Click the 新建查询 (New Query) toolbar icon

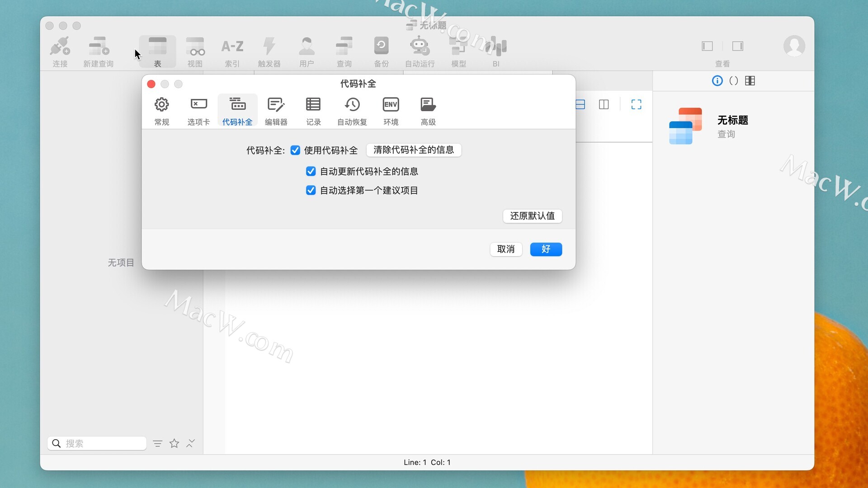tap(99, 52)
